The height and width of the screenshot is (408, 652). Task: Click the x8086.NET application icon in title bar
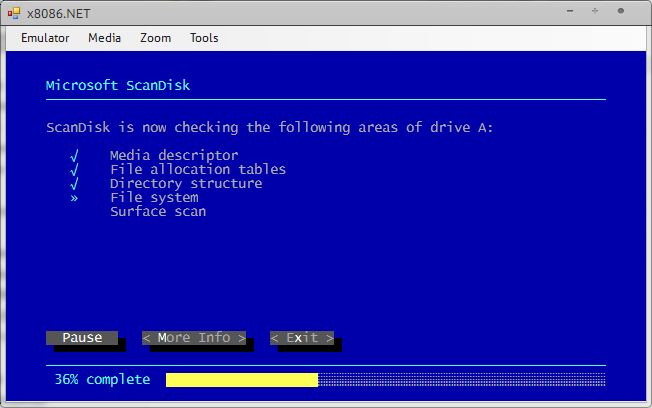pyautogui.click(x=14, y=11)
